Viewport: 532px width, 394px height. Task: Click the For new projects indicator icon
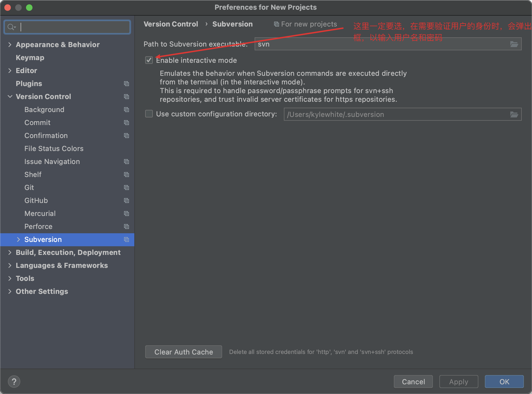(x=276, y=24)
